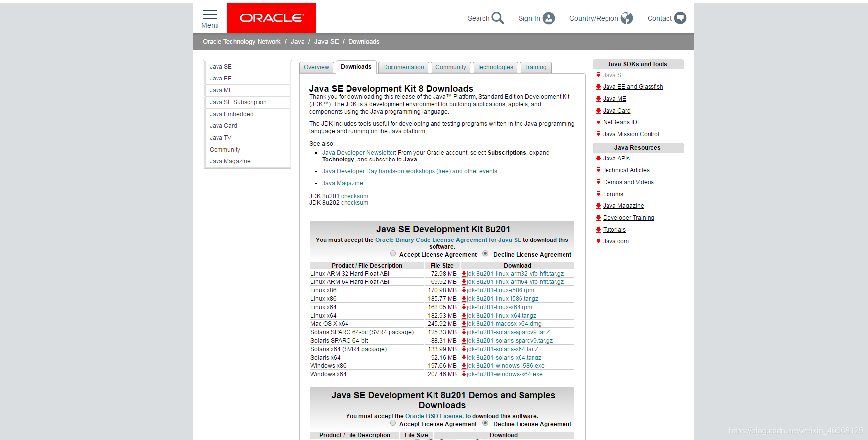Open the Documentation tab

(403, 67)
